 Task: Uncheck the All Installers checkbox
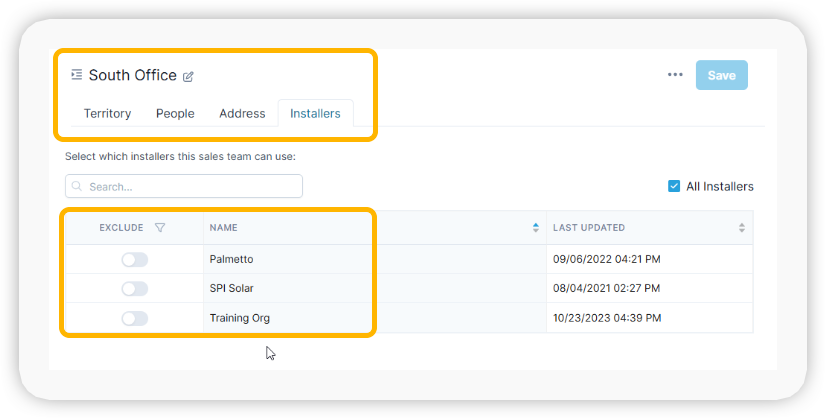click(673, 186)
